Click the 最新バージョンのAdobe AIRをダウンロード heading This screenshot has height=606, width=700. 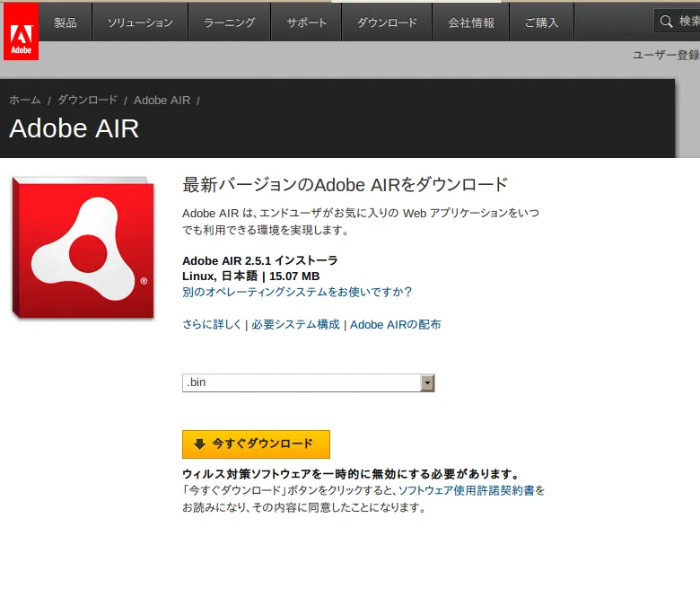tap(346, 184)
